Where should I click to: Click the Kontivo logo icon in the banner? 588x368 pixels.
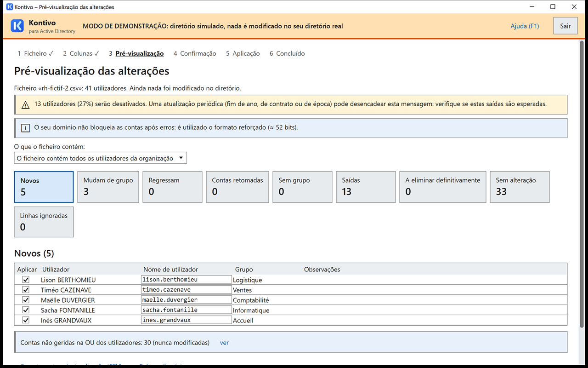[17, 26]
